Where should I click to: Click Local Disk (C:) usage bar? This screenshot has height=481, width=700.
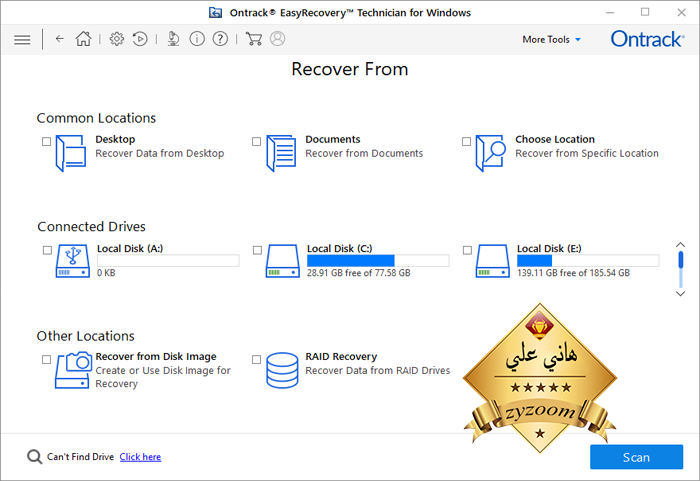pyautogui.click(x=378, y=260)
